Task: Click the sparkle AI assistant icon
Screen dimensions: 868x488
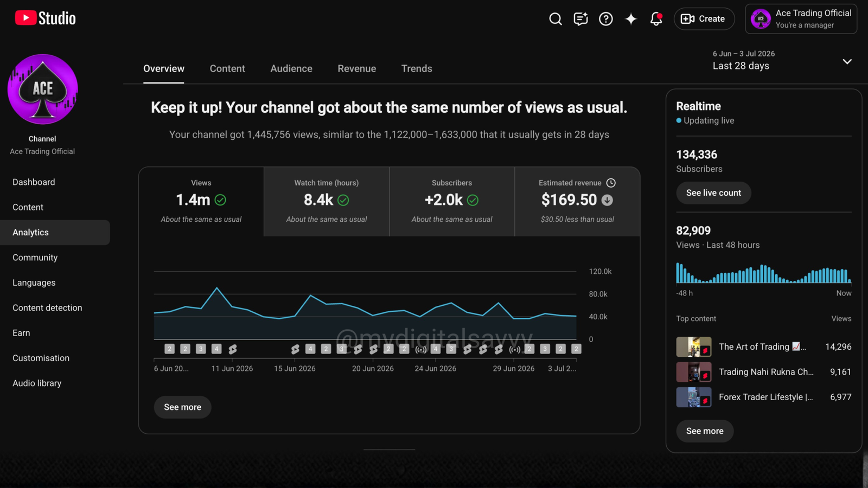Action: click(x=631, y=19)
